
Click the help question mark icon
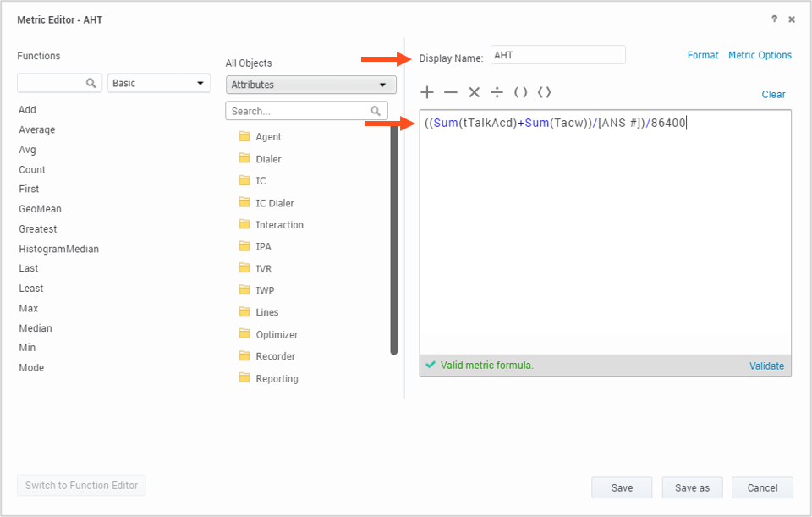click(x=774, y=19)
